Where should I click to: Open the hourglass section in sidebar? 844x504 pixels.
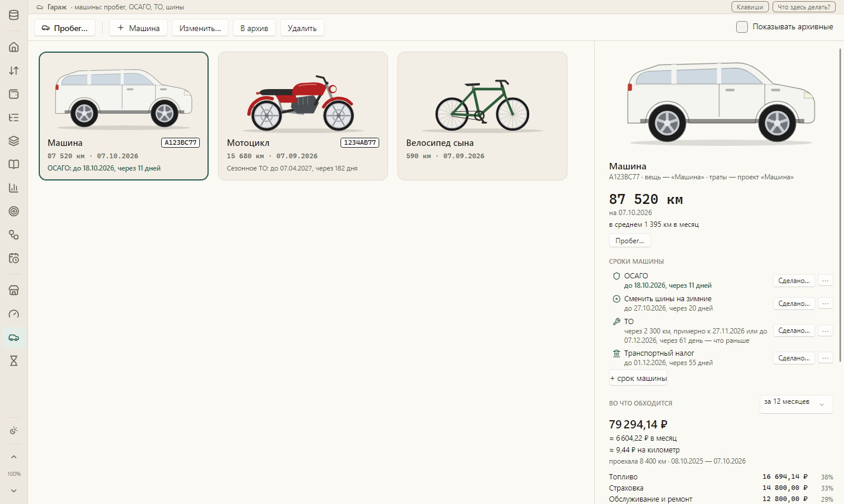click(x=14, y=360)
